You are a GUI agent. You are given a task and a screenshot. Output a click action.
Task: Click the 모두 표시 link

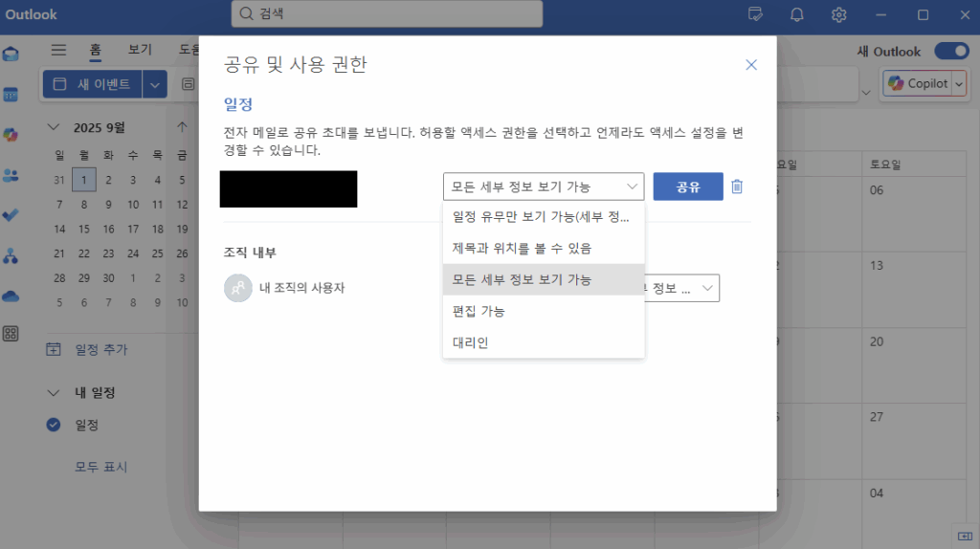101,467
